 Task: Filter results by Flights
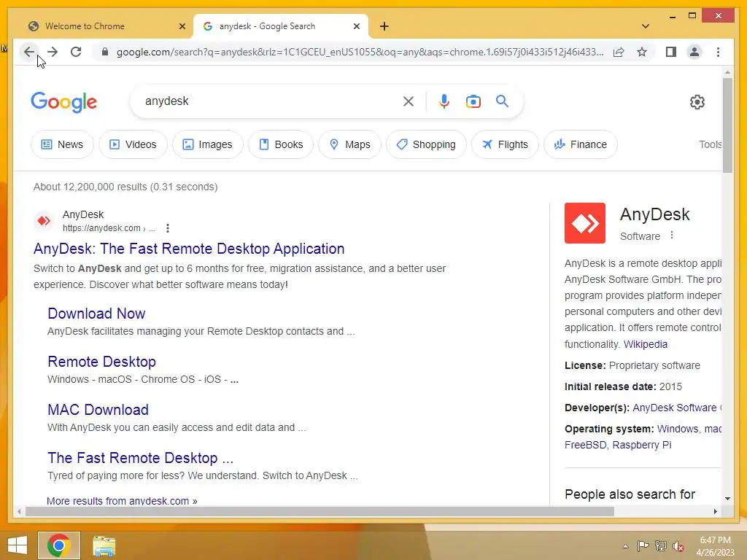click(505, 144)
